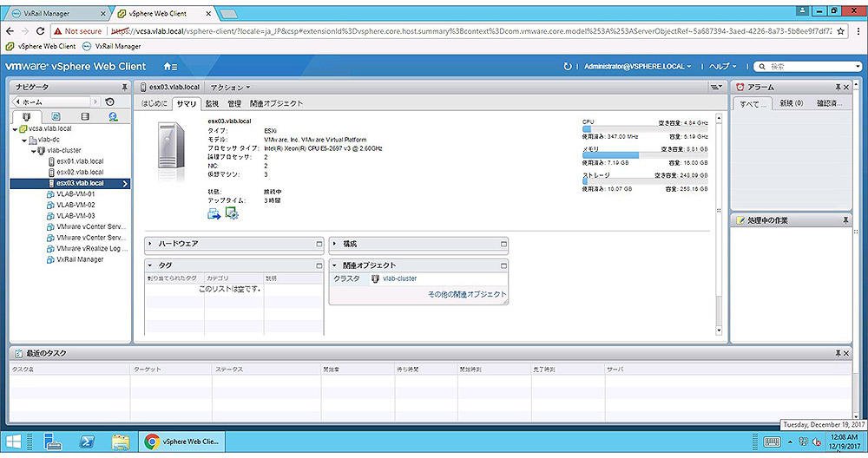Screen dimensions: 868x458
Task: Open VxRail Manager bookmark
Action: click(x=112, y=47)
